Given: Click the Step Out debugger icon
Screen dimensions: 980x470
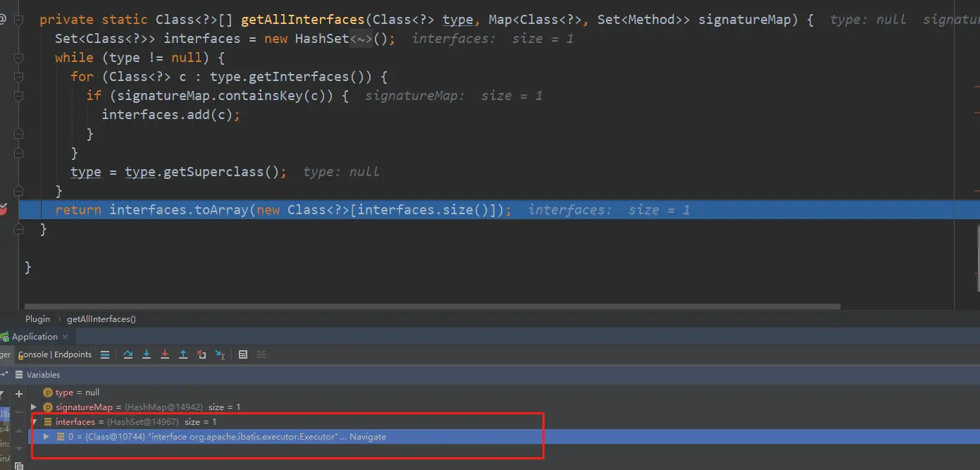Looking at the screenshot, I should (x=183, y=354).
